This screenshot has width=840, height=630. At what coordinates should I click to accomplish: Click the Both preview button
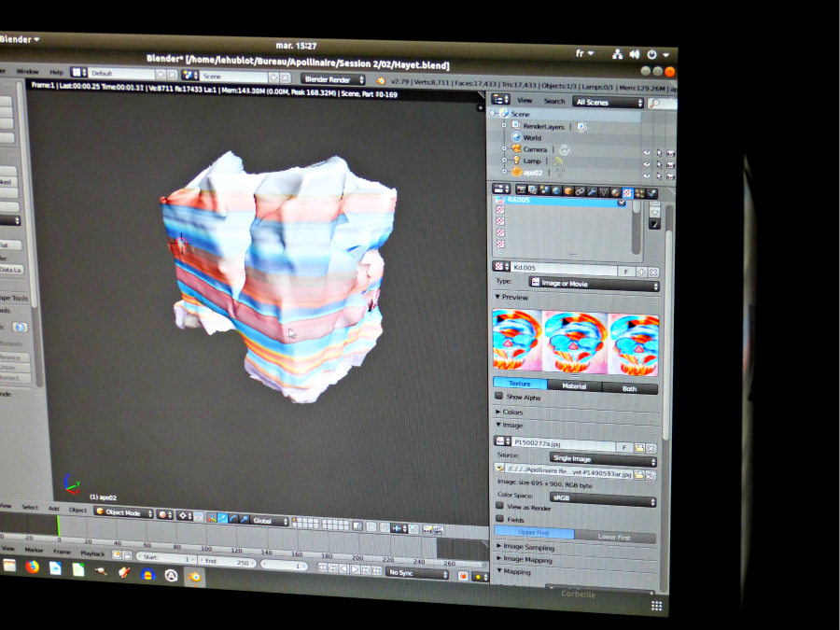pyautogui.click(x=629, y=387)
